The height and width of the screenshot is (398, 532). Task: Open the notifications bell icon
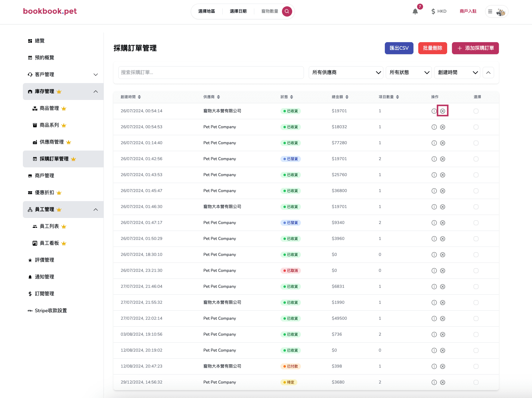point(415,11)
